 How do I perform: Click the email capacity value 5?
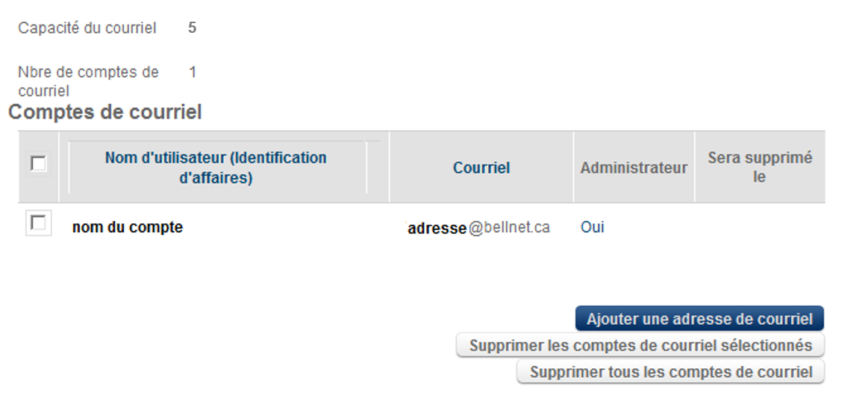[193, 28]
